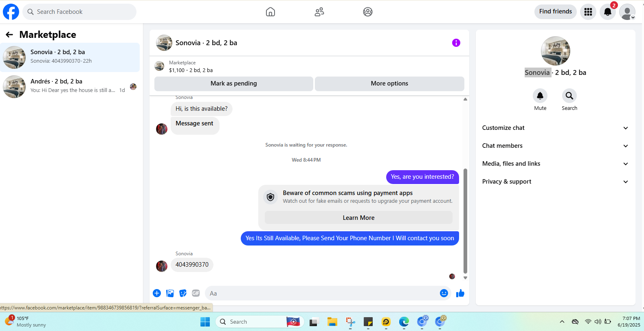Open the large listing photo in right panel
The width and height of the screenshot is (644, 331).
coord(556,51)
